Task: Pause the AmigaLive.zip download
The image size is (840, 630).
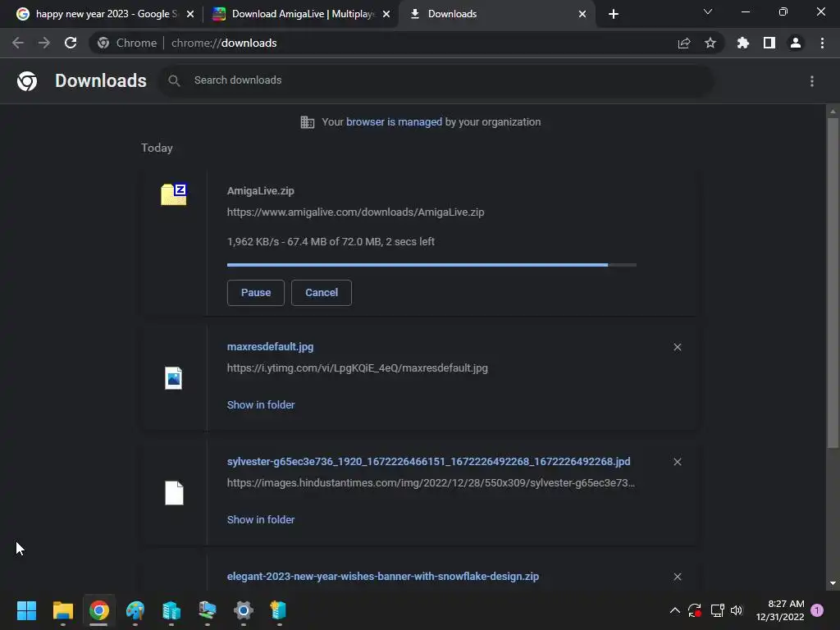Action: (x=256, y=293)
